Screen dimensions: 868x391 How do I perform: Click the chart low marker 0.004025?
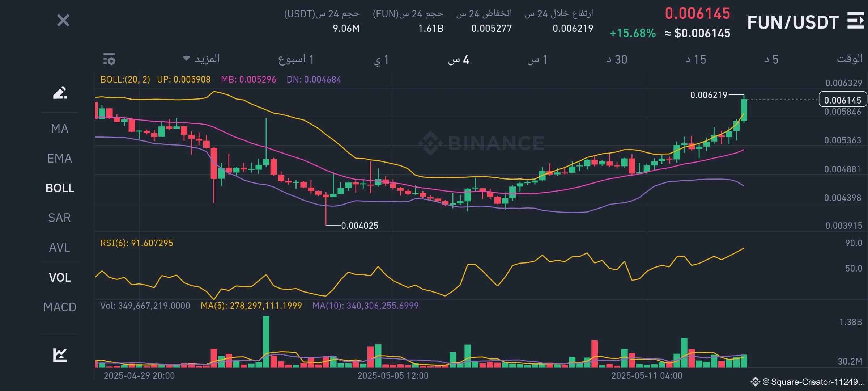(x=359, y=226)
